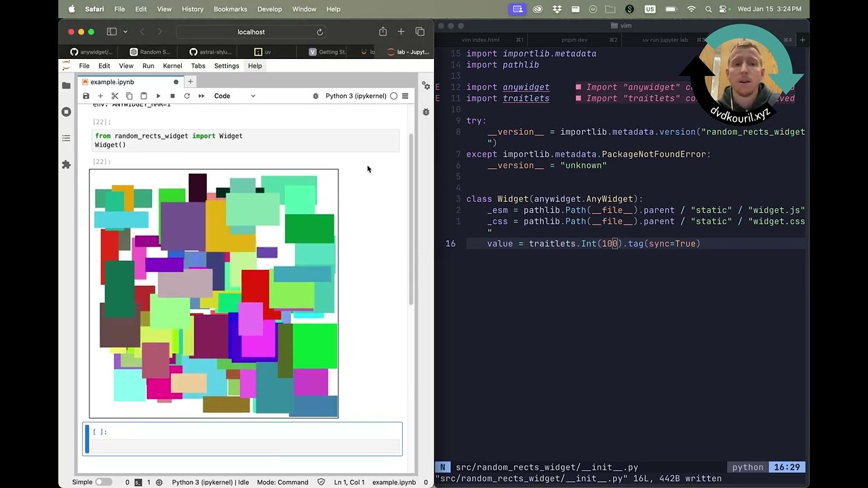Click the notebook trust shield icon in the status bar
The image size is (868, 488).
point(321,482)
